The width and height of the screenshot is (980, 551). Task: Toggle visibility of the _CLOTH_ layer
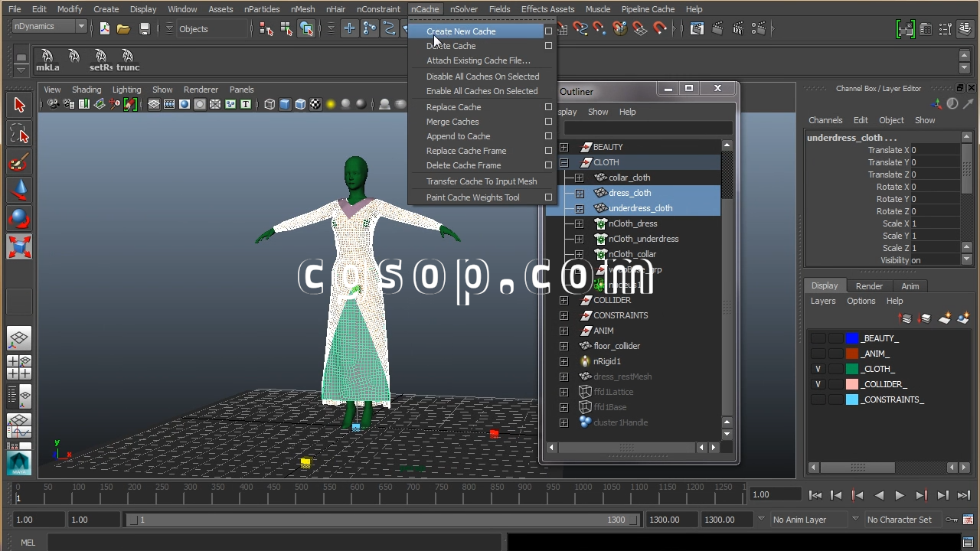818,369
